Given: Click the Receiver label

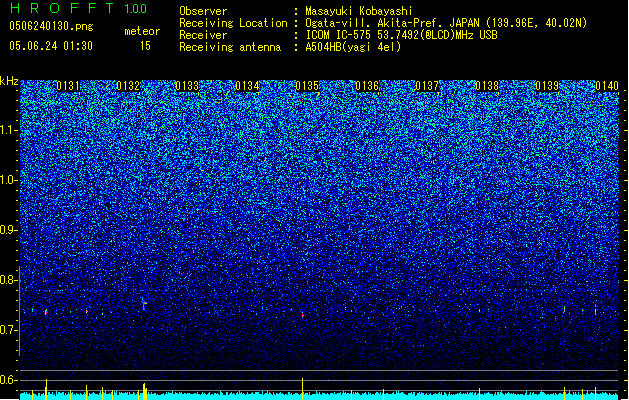Looking at the screenshot, I should coord(203,35).
